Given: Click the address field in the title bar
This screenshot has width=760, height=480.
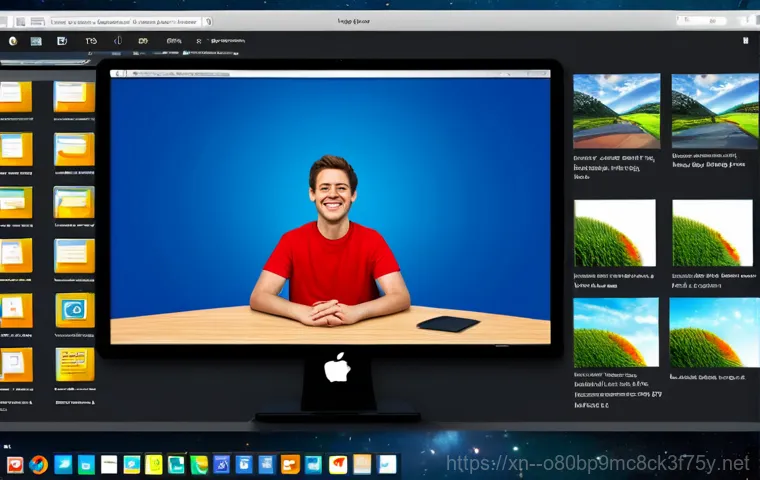Looking at the screenshot, I should tap(125, 22).
